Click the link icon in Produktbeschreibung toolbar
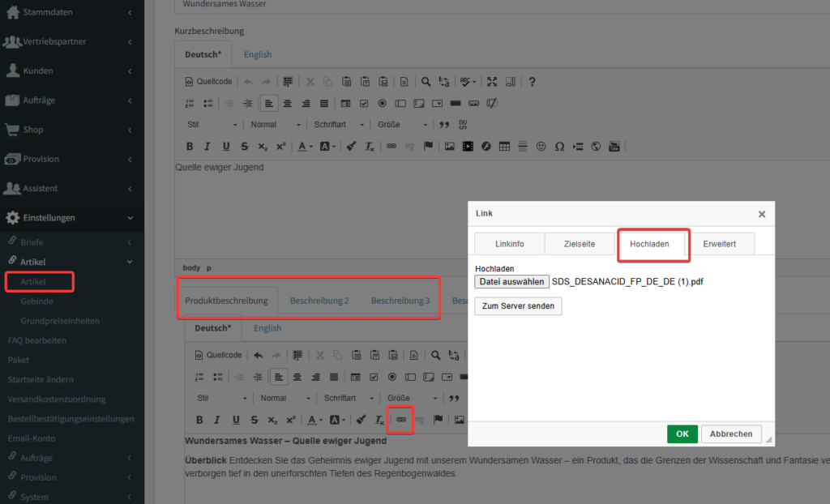The height and width of the screenshot is (504, 830). coord(400,420)
